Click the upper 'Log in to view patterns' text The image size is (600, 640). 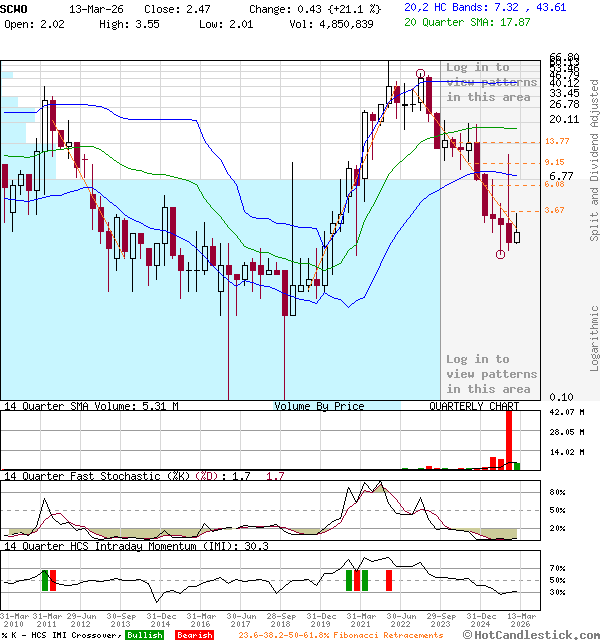click(491, 82)
